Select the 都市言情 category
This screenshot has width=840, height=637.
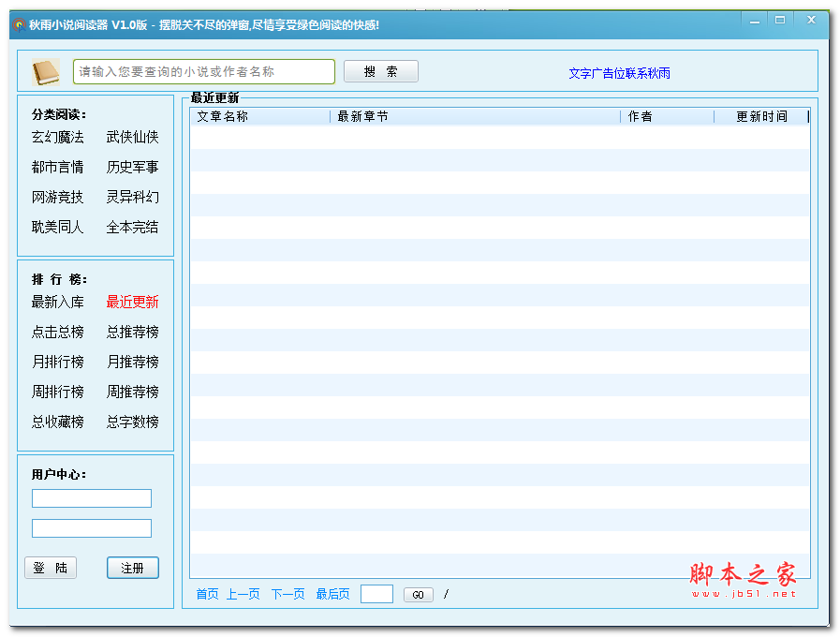[57, 167]
